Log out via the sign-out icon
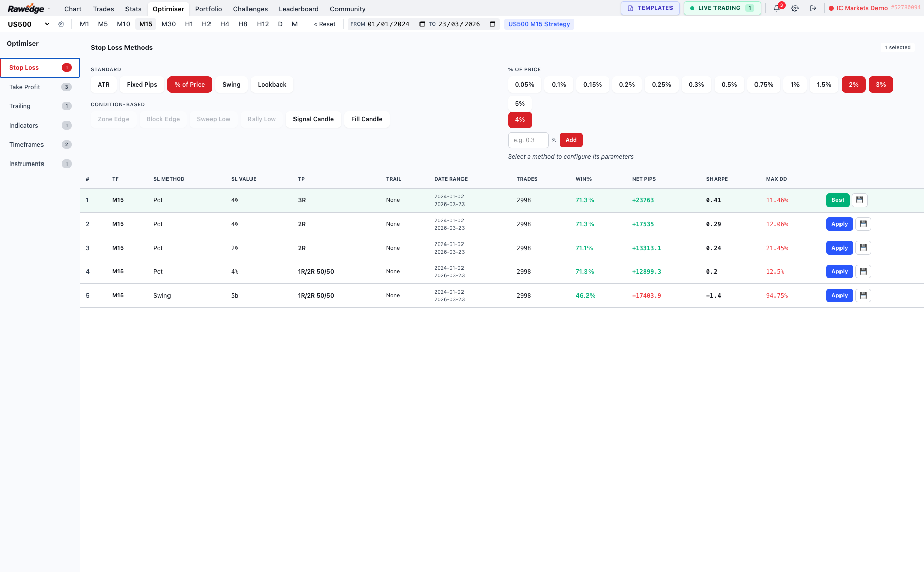924x572 pixels. tap(813, 8)
